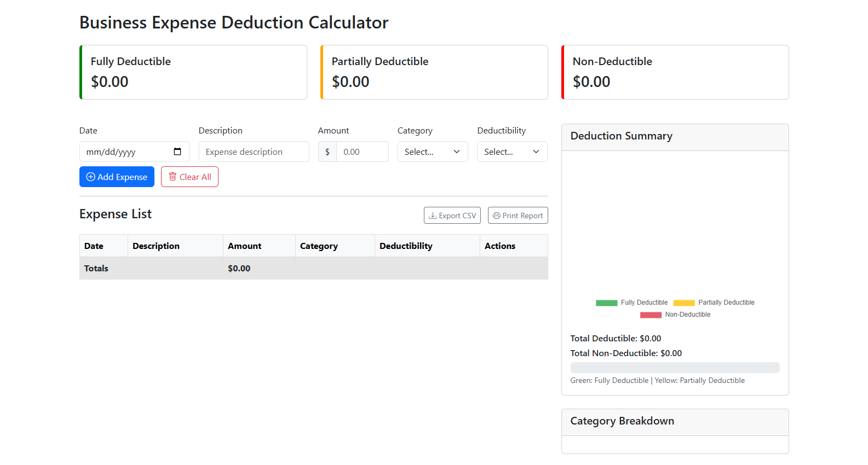Click the Non-Deductible summary card
This screenshot has height=465, width=868.
[x=675, y=72]
